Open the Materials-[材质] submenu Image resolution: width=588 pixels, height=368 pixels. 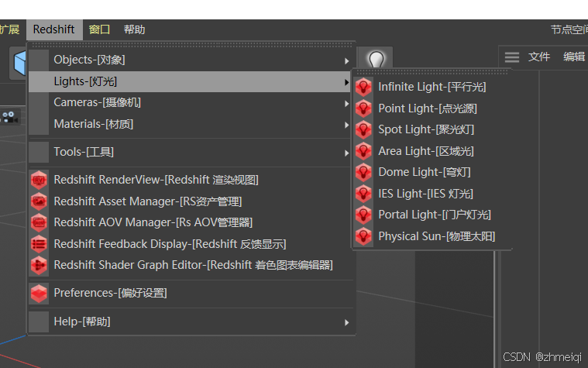191,124
